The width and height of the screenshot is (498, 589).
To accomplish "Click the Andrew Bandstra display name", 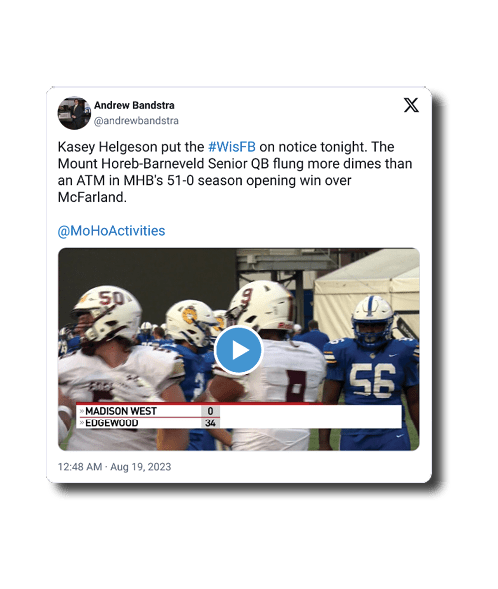I will pos(134,105).
